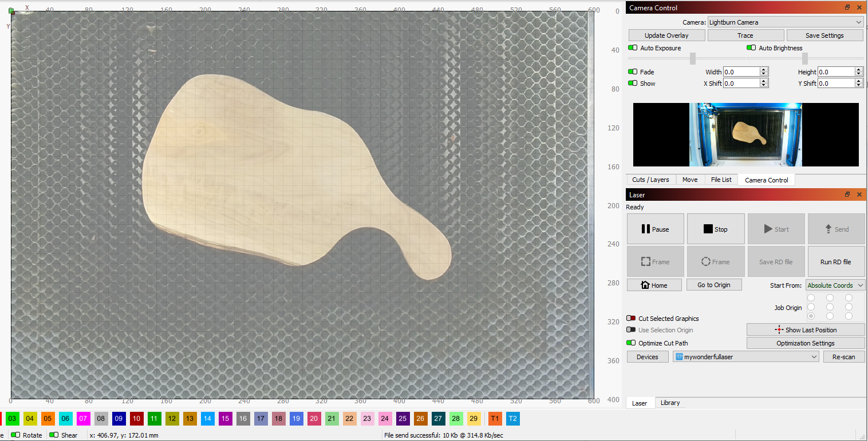Open the Camera selection dropdown
The image size is (868, 441).
[785, 22]
